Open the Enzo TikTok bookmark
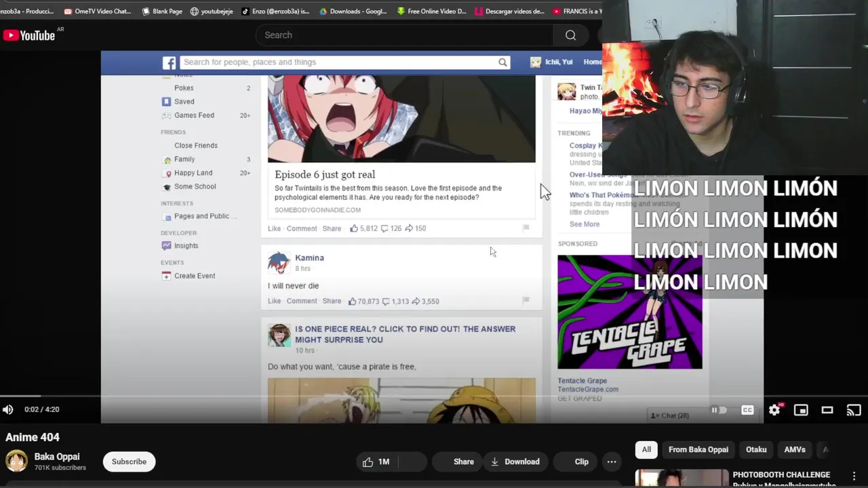This screenshot has height=488, width=868. point(275,12)
